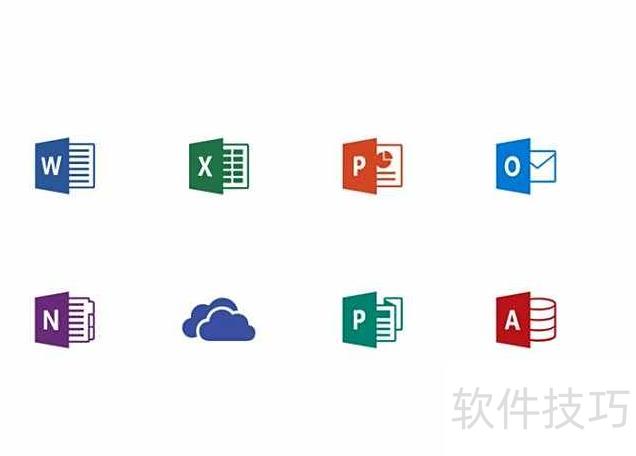Screen dimensions: 636x456
Task: Open the red Access icon
Action: [526, 320]
